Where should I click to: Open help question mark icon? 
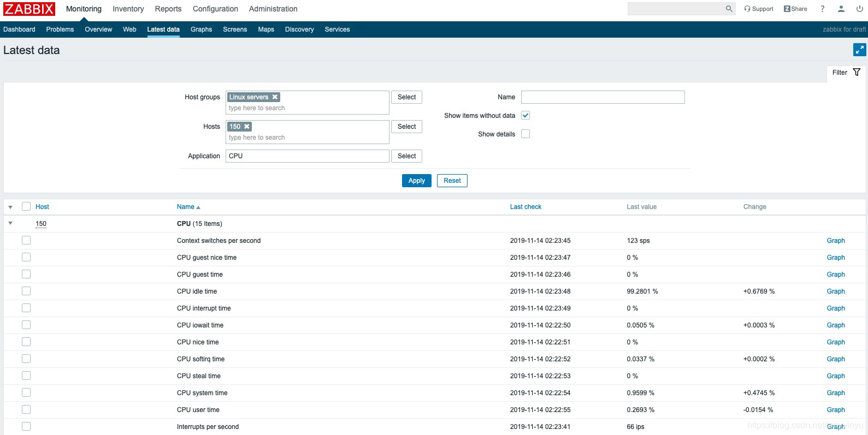pyautogui.click(x=822, y=9)
